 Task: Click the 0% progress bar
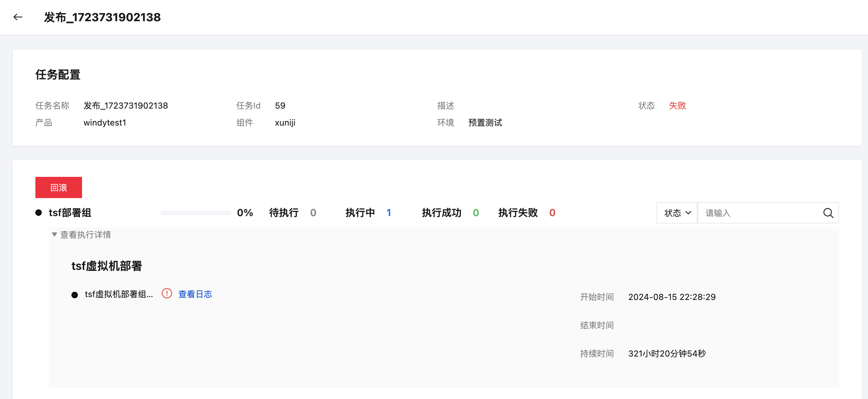point(196,213)
